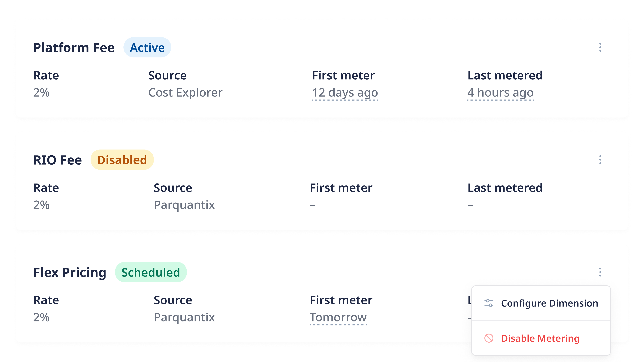Close the Flex Pricing three-dot menu
The width and height of the screenshot is (644, 362).
[x=600, y=272]
